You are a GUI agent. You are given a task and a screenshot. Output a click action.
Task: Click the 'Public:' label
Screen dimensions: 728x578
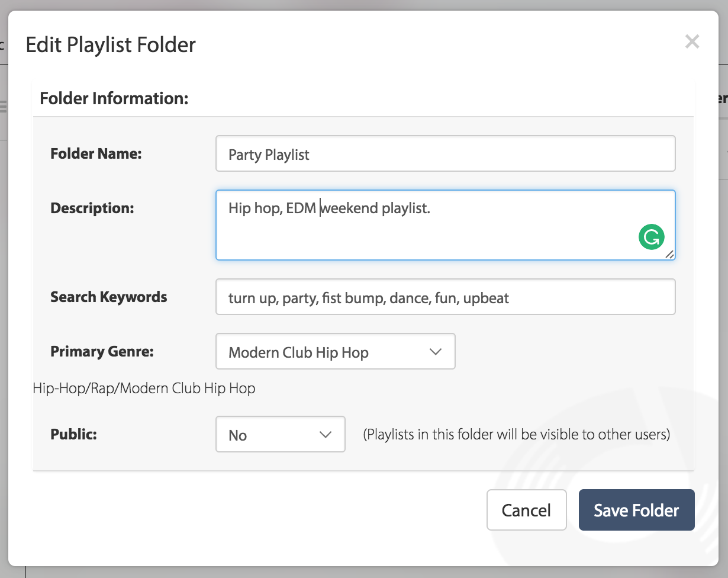coord(73,434)
